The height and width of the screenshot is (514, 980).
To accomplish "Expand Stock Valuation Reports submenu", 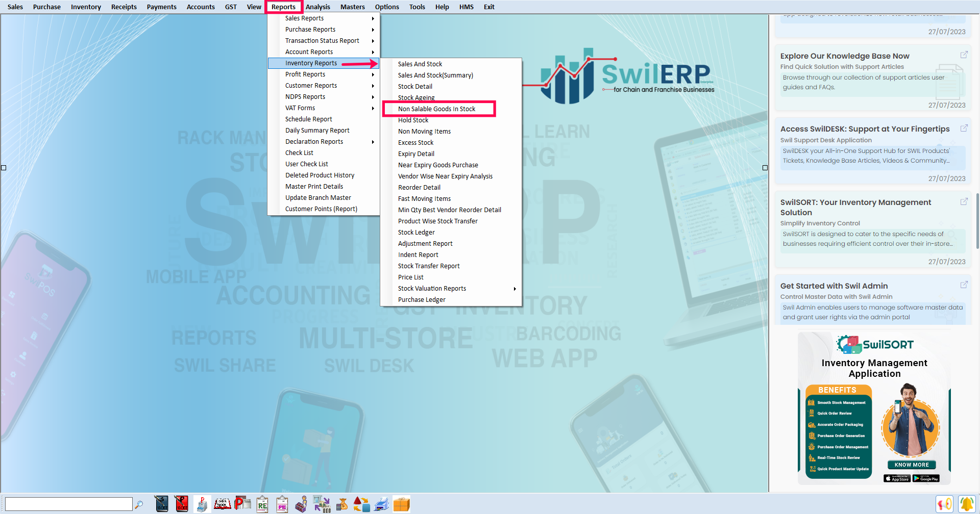I will (451, 289).
